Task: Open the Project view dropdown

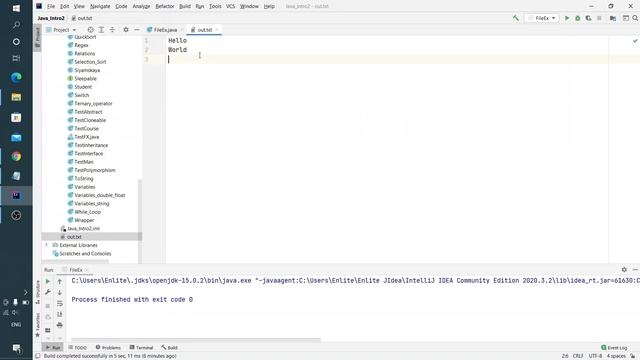Action: tap(61, 30)
